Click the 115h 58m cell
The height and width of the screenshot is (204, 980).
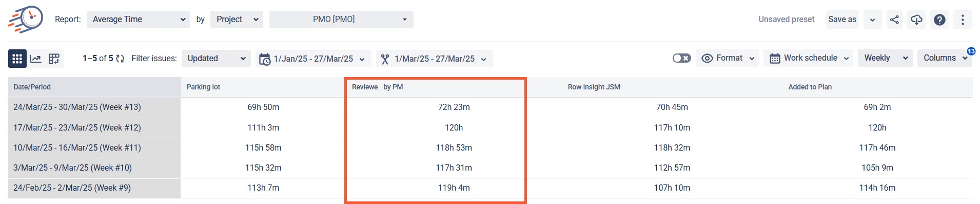point(263,147)
